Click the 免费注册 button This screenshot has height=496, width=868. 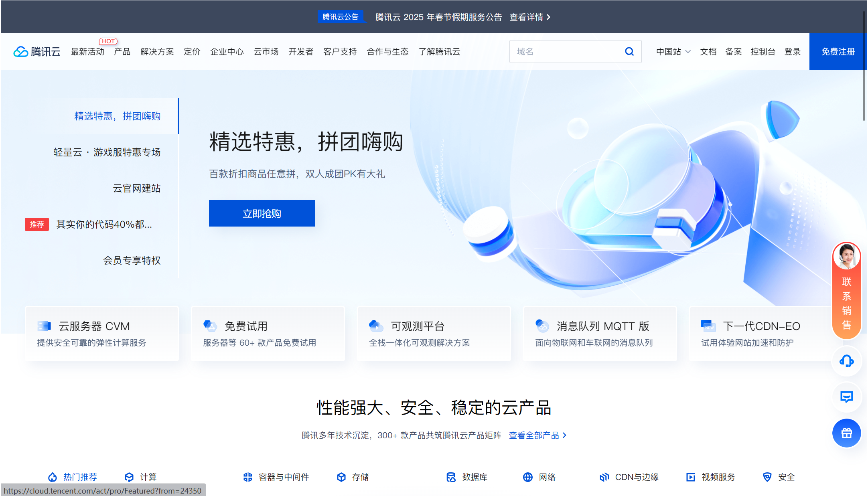tap(838, 51)
